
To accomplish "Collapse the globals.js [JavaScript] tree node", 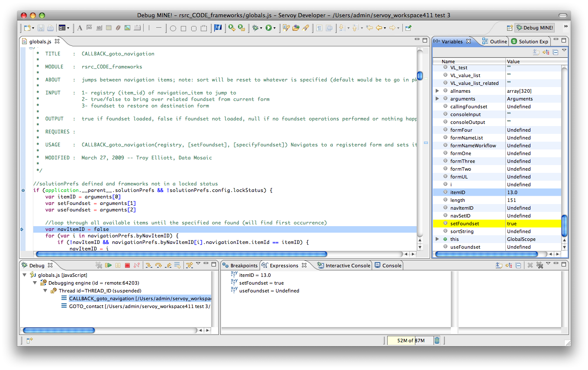I will pyautogui.click(x=25, y=275).
